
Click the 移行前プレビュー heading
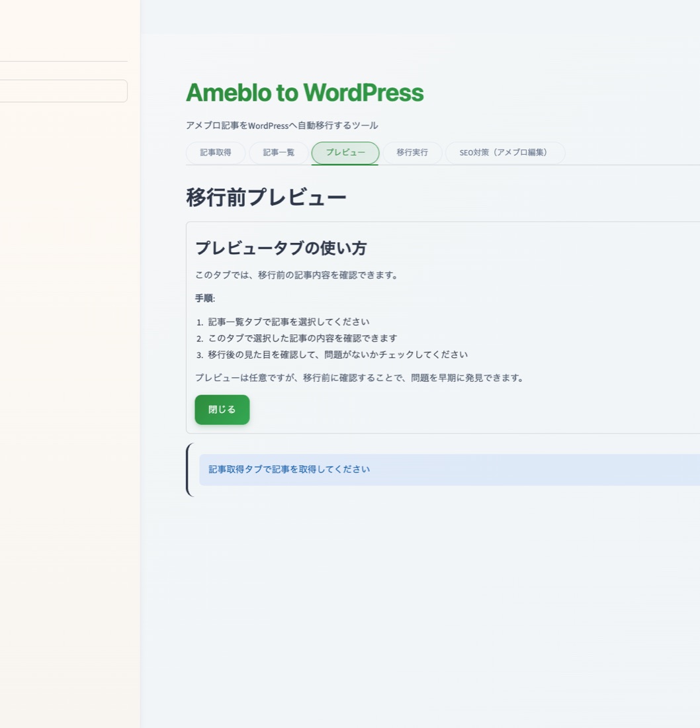pos(266,197)
